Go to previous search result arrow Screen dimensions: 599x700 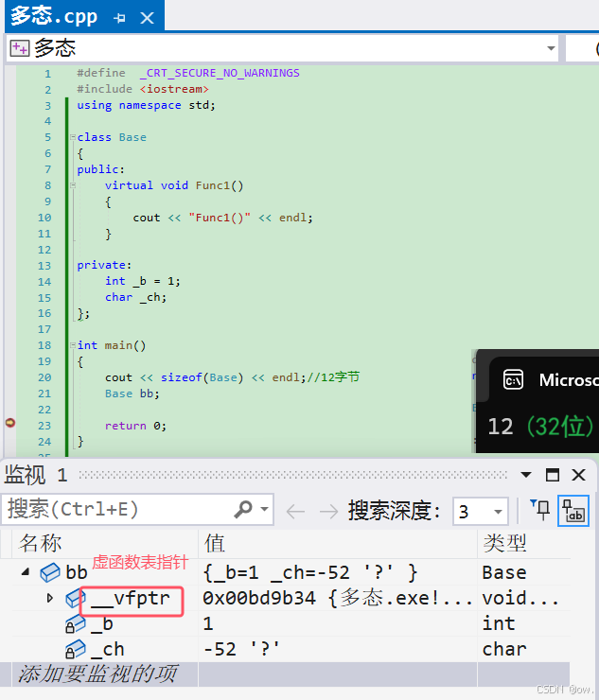(x=295, y=511)
